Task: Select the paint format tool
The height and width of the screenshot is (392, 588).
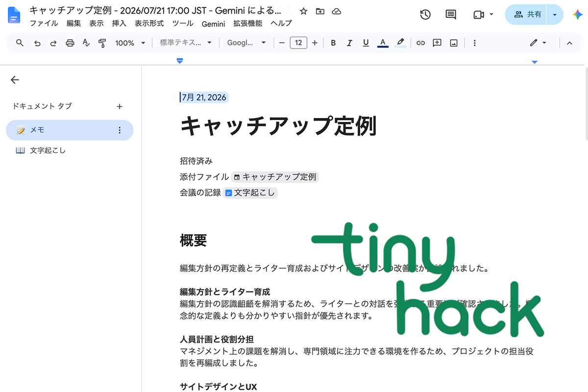Action: (102, 43)
